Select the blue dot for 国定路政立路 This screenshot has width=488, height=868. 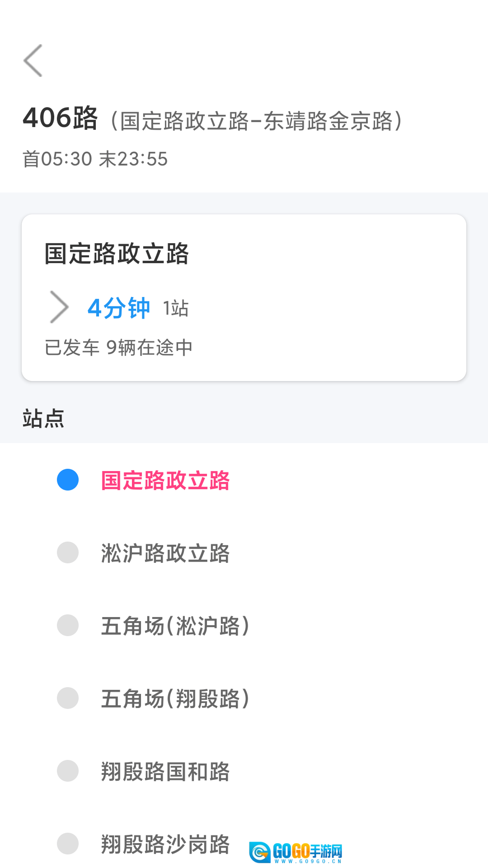coord(68,480)
